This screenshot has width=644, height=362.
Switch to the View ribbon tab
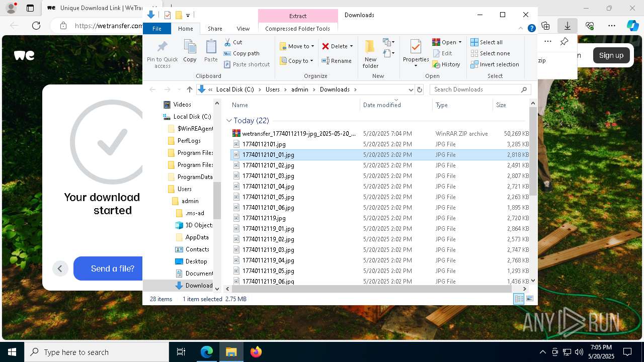[243, 29]
